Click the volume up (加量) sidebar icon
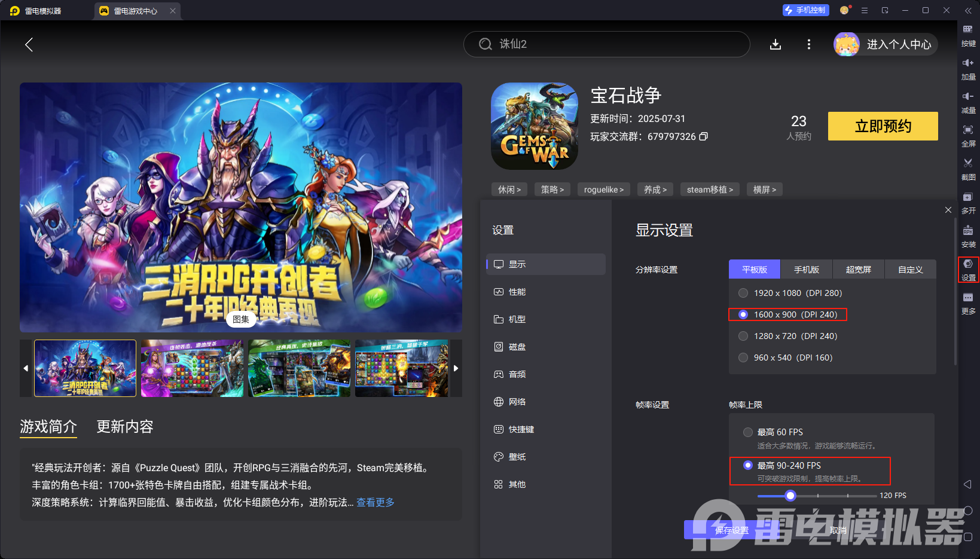980x559 pixels. tap(969, 69)
